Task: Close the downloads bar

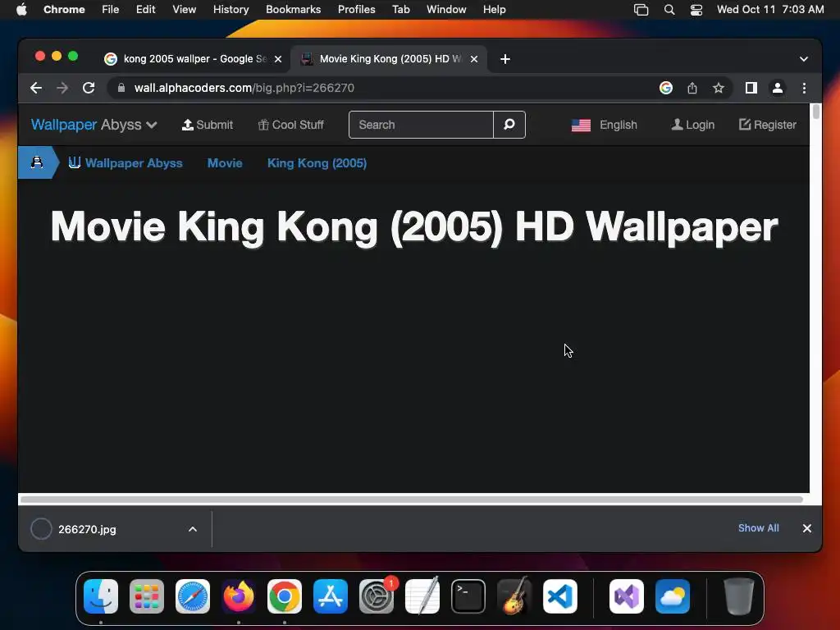Action: tap(807, 528)
